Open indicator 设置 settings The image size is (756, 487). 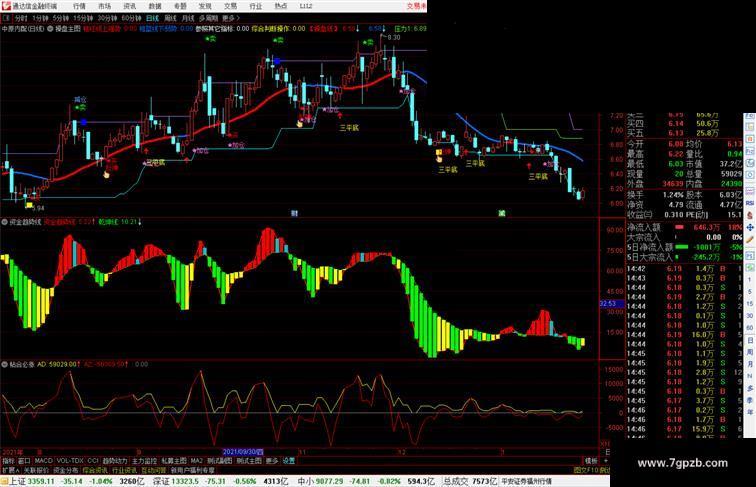288,461
